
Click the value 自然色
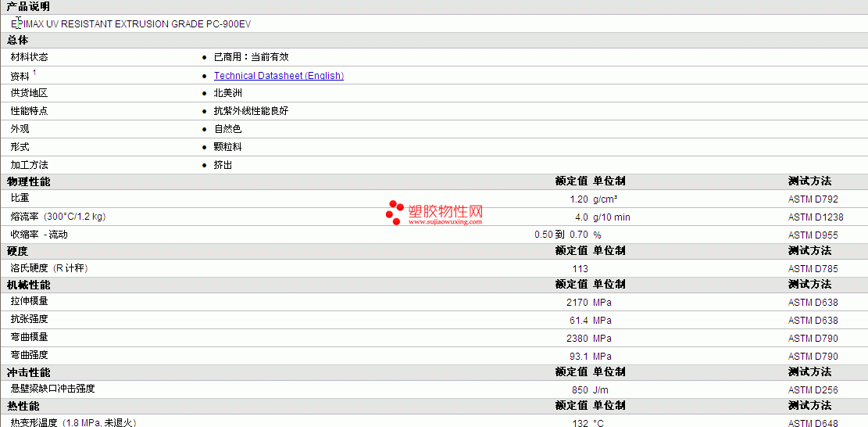click(x=228, y=129)
